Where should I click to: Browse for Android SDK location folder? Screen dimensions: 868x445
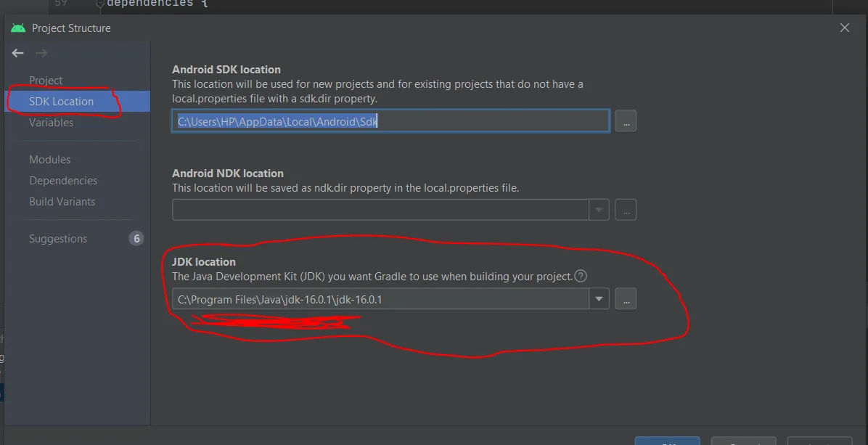[626, 121]
